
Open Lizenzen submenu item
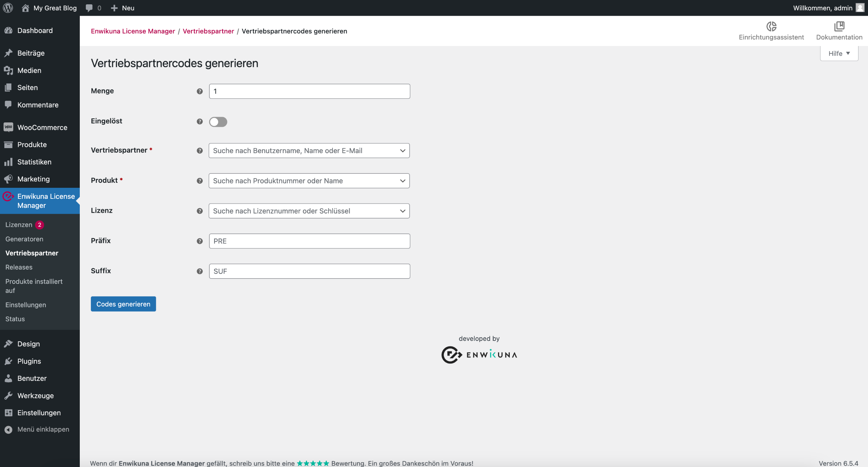(x=19, y=225)
